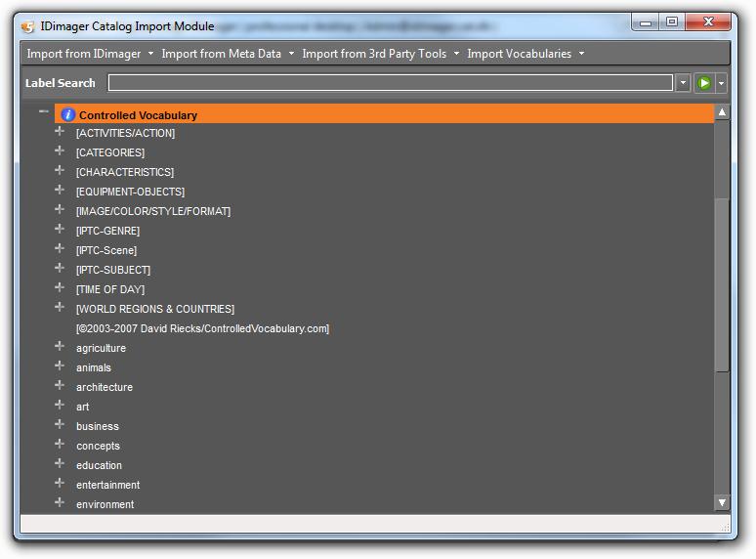Open the Label Search history dropdown

tap(683, 84)
